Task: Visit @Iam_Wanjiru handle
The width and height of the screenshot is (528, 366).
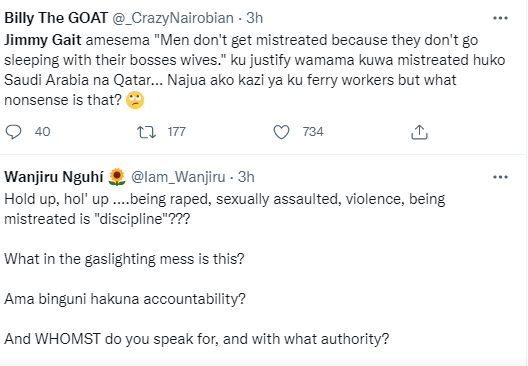Action: click(178, 177)
